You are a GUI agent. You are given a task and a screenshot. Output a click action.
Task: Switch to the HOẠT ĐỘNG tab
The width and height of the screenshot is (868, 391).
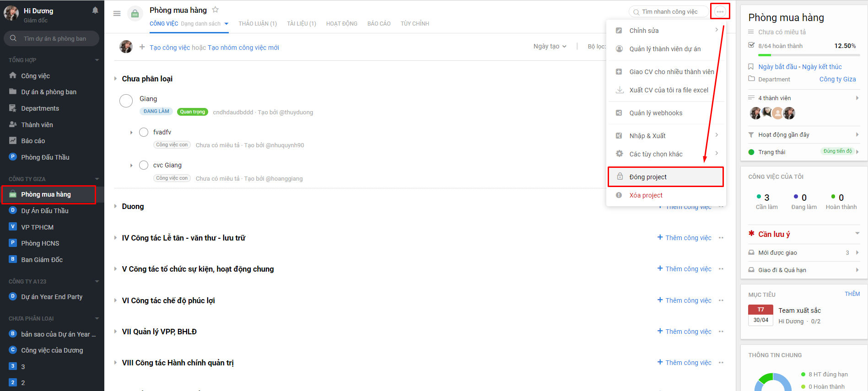pyautogui.click(x=342, y=24)
